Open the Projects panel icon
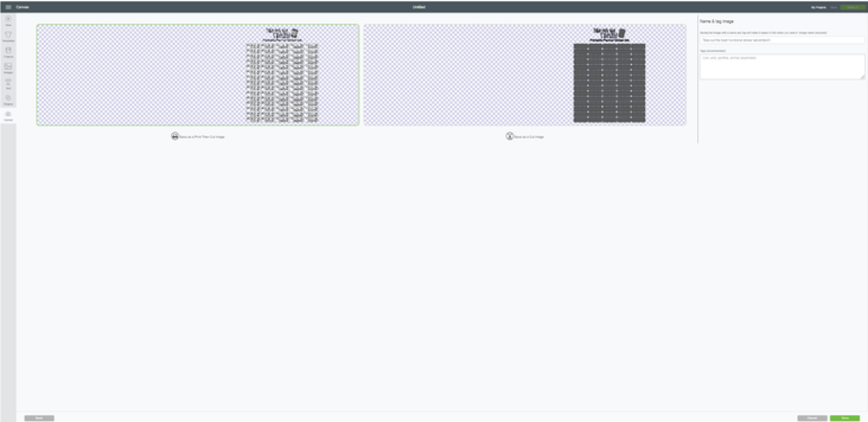This screenshot has height=422, width=868. tap(9, 51)
